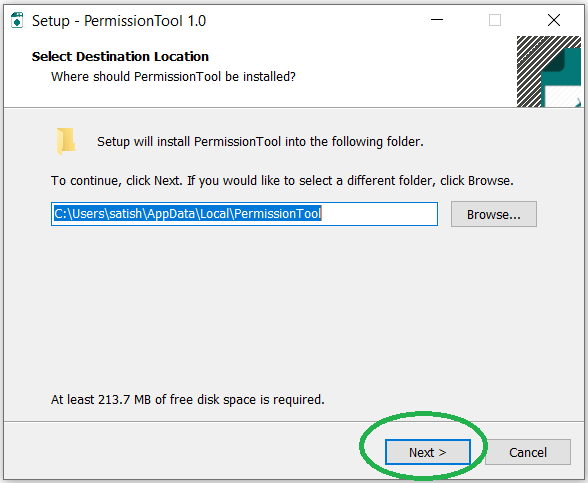Close the PermissionTool setup wizard
This screenshot has width=588, height=483.
point(554,20)
